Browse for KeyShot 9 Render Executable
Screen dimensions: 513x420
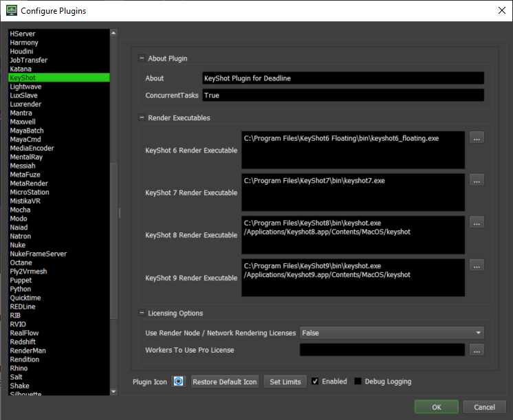[x=477, y=265]
